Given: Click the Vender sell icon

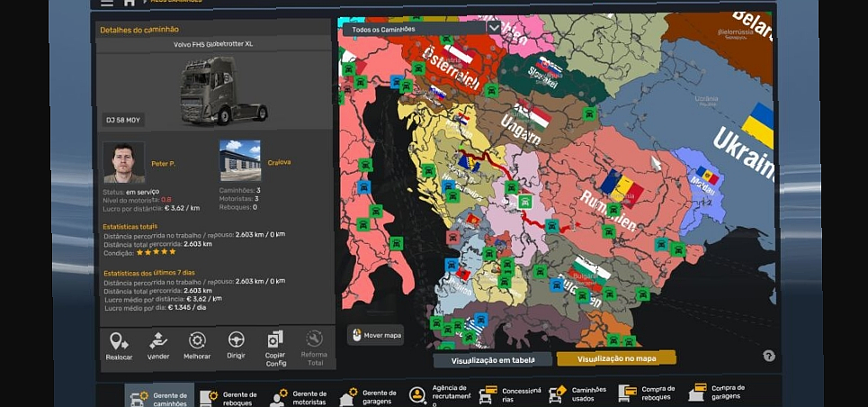Looking at the screenshot, I should point(158,340).
